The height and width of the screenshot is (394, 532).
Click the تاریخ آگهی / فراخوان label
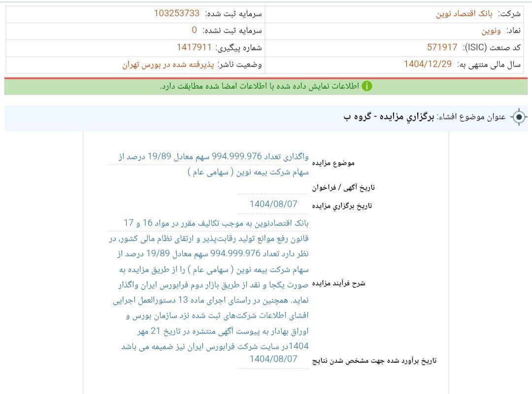[343, 187]
